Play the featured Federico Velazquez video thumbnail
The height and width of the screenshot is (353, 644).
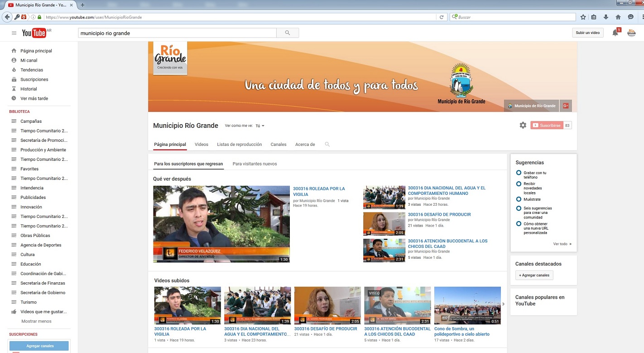(221, 224)
